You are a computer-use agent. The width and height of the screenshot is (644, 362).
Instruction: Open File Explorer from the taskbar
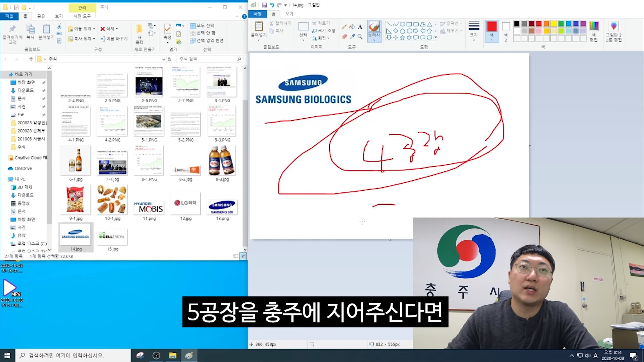(173, 355)
